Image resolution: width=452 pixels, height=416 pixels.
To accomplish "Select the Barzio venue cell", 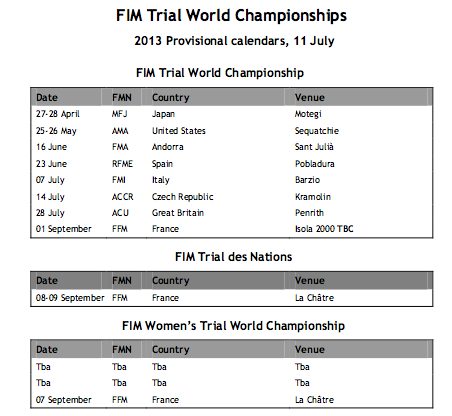I will (307, 180).
